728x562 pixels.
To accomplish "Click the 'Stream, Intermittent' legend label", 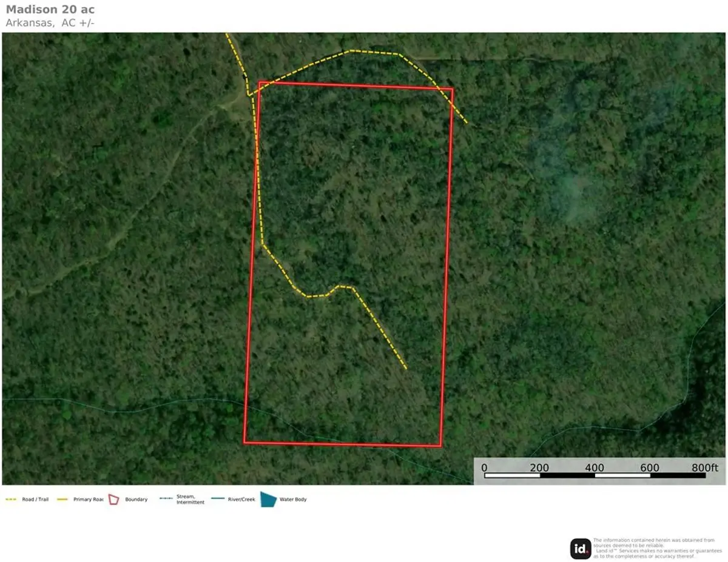I will pyautogui.click(x=190, y=500).
